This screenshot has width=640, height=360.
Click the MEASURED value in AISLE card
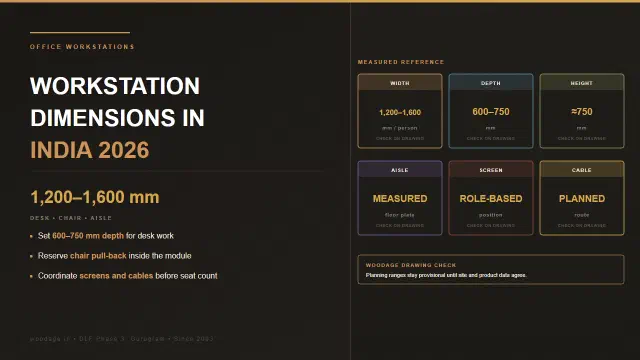point(400,199)
